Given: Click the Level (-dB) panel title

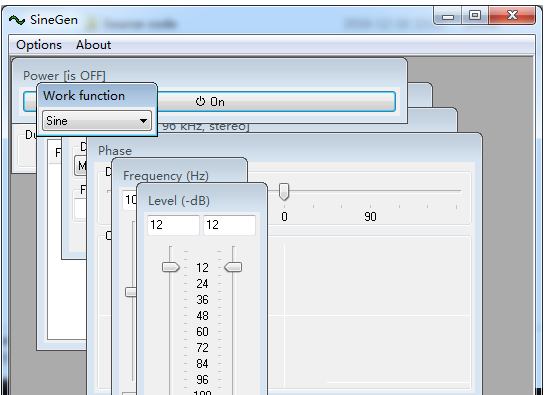Looking at the screenshot, I should click(179, 201).
